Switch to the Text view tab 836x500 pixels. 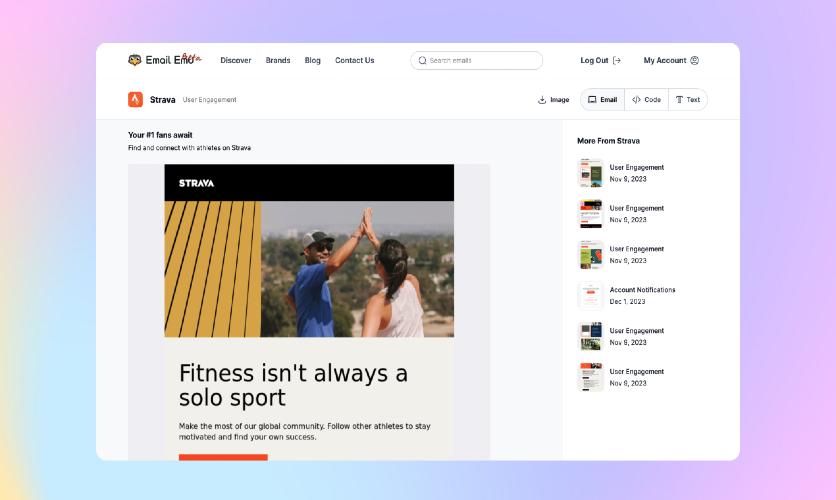[688, 100]
